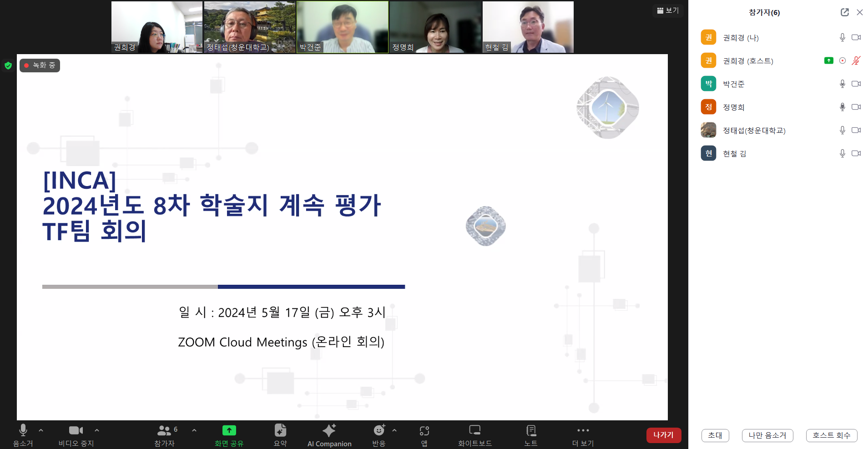Click 현철 김 avatar in participant list
The height and width of the screenshot is (449, 868).
coord(708,153)
